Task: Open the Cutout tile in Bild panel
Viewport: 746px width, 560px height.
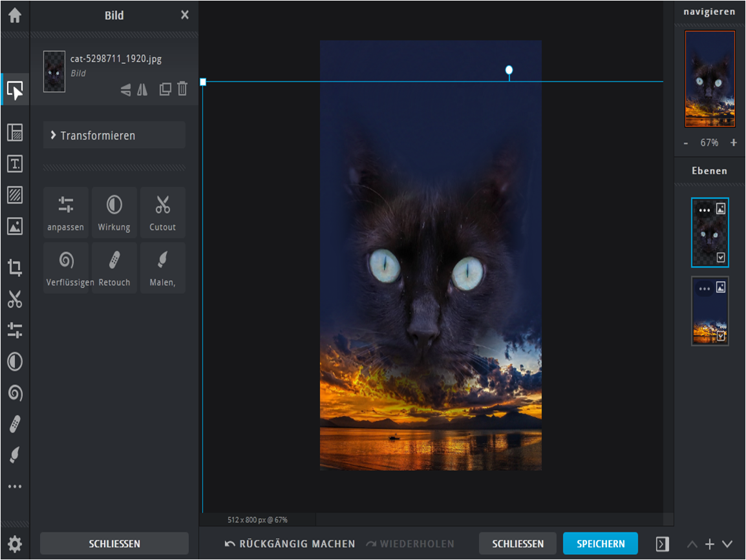Action: [163, 213]
